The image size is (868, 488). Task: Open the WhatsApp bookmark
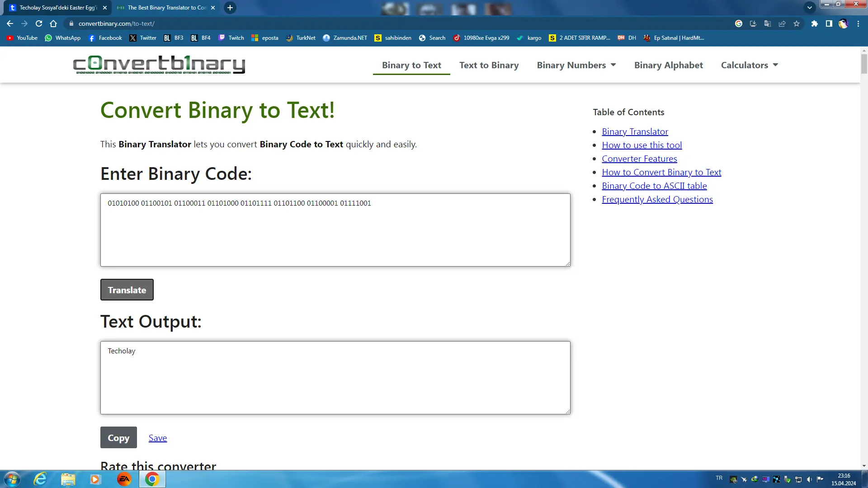(63, 38)
